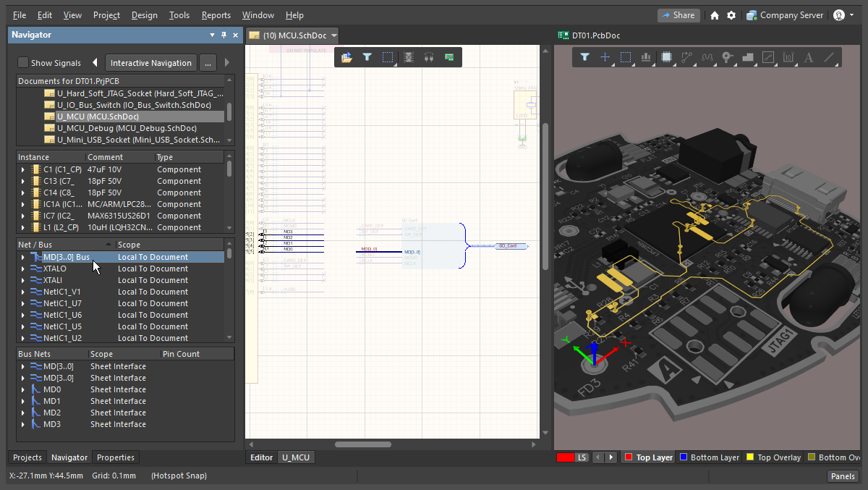Viewport: 868px width, 490px height.
Task: Click the open folder icon in schematic toolbar
Action: click(x=346, y=57)
